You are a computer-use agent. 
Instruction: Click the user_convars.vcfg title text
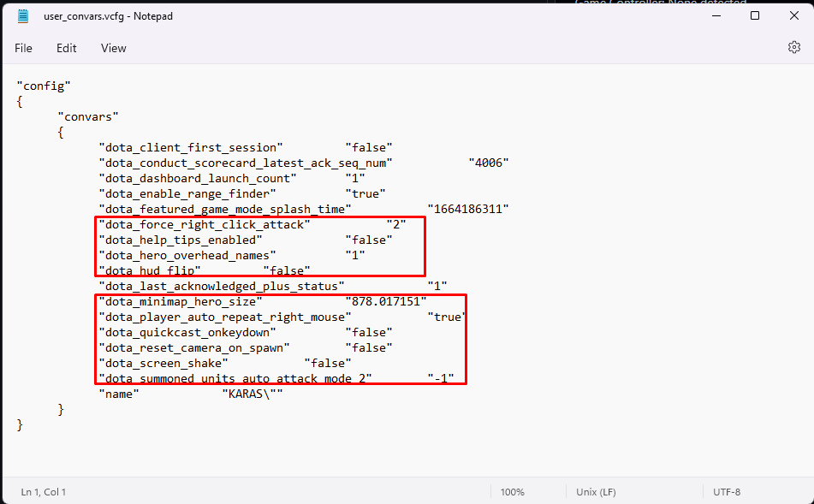107,15
